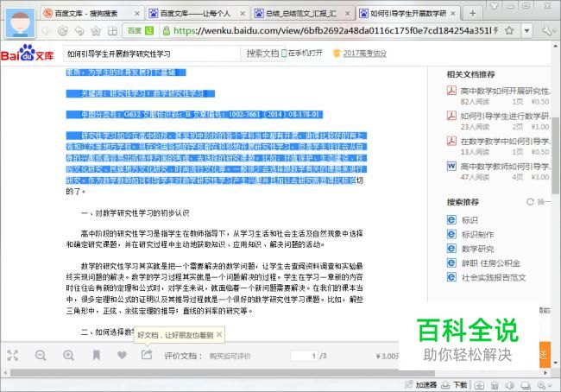Click the undo-close-tab arrow icon
Viewport: 561px width, 392px height.
79,31
